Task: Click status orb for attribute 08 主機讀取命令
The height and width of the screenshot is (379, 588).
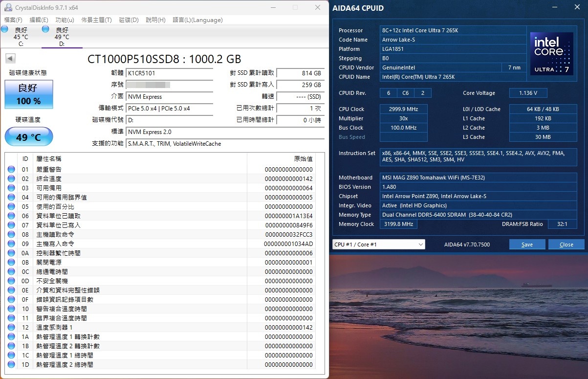Action: [11, 234]
